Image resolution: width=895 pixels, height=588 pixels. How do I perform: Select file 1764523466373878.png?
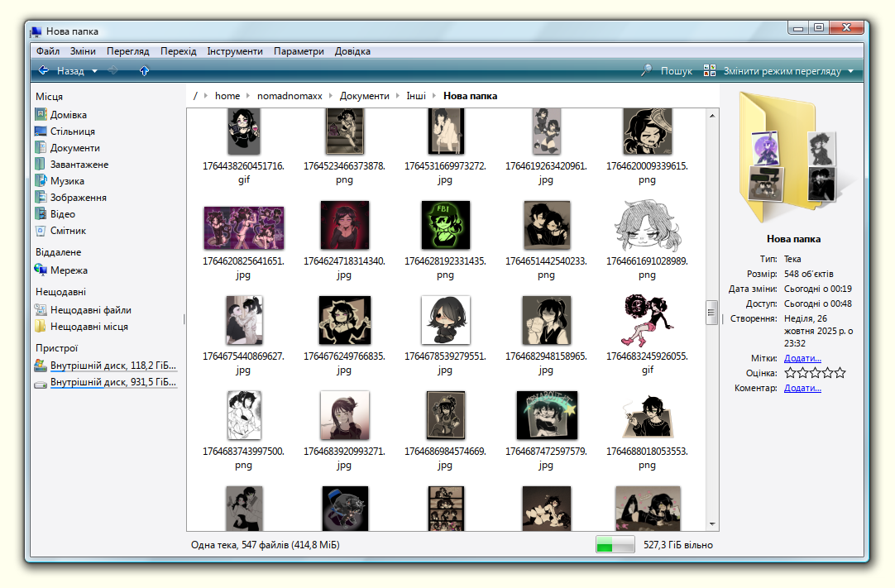coord(344,147)
